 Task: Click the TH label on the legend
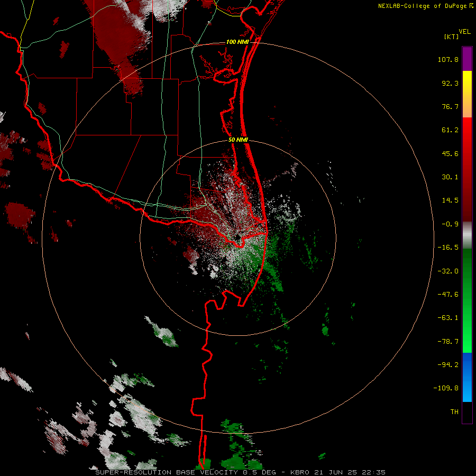[454, 412]
